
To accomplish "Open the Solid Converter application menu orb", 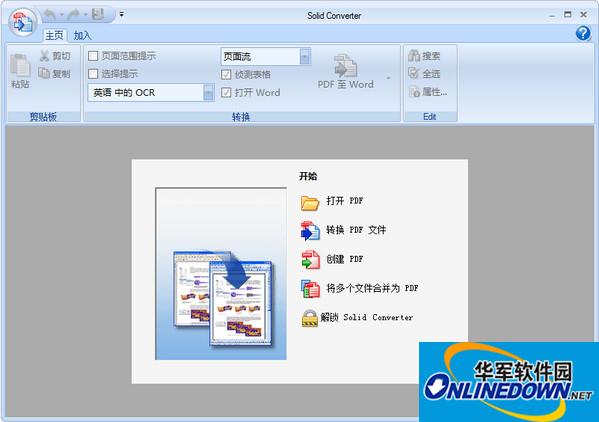I will tap(23, 23).
